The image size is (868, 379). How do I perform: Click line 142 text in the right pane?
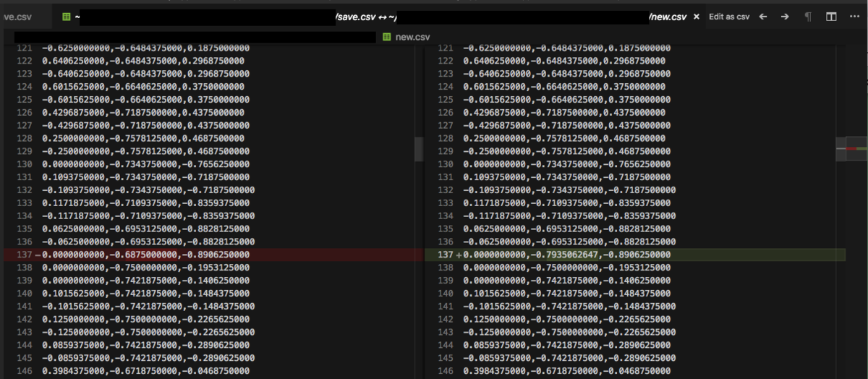[x=566, y=319]
